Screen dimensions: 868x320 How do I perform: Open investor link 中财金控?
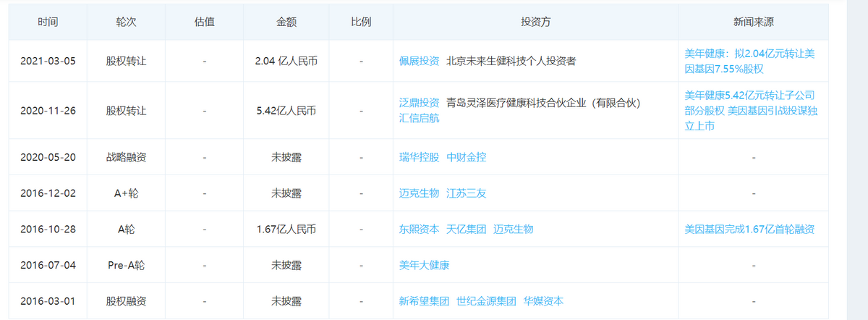[x=467, y=157]
